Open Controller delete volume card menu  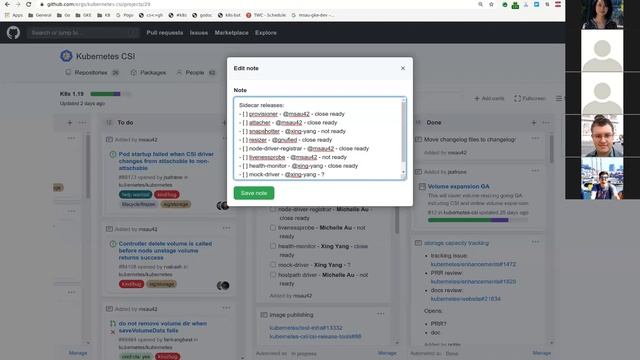coord(227,228)
